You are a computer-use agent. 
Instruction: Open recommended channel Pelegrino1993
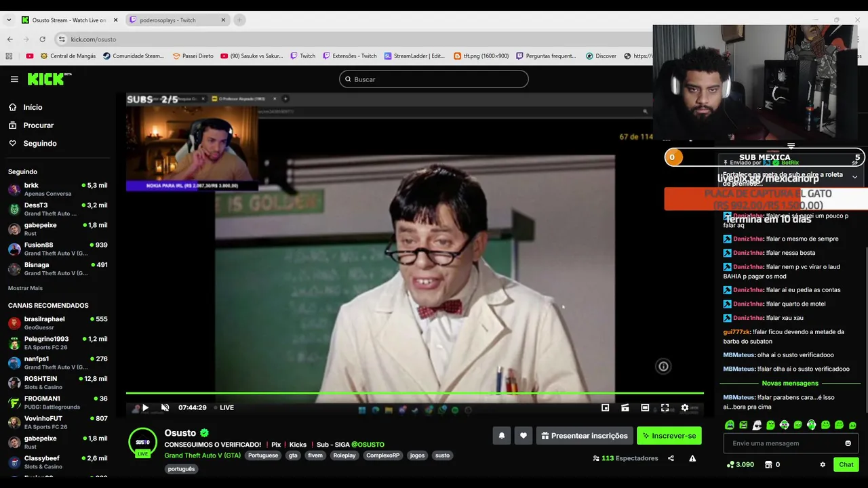click(x=58, y=343)
